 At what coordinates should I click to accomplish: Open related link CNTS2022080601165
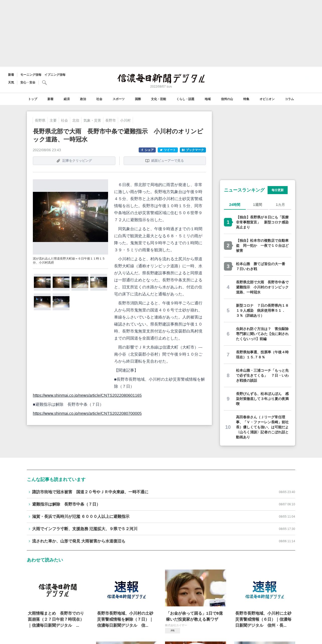click(87, 395)
